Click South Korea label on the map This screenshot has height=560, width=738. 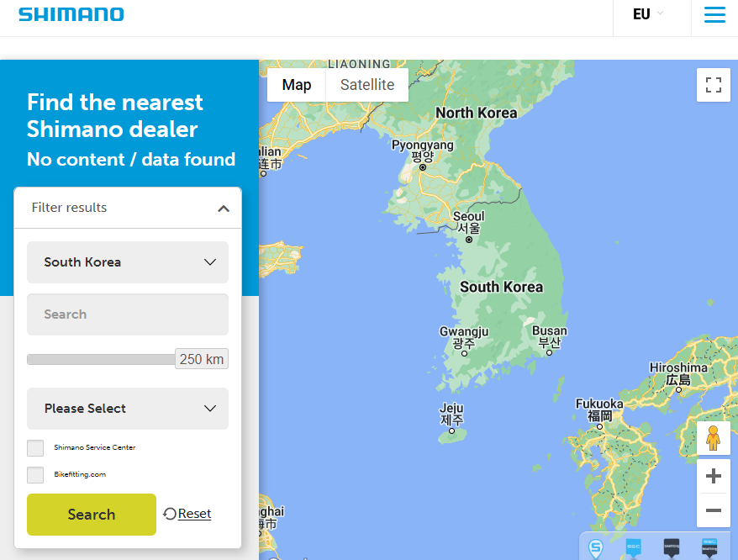tap(501, 287)
